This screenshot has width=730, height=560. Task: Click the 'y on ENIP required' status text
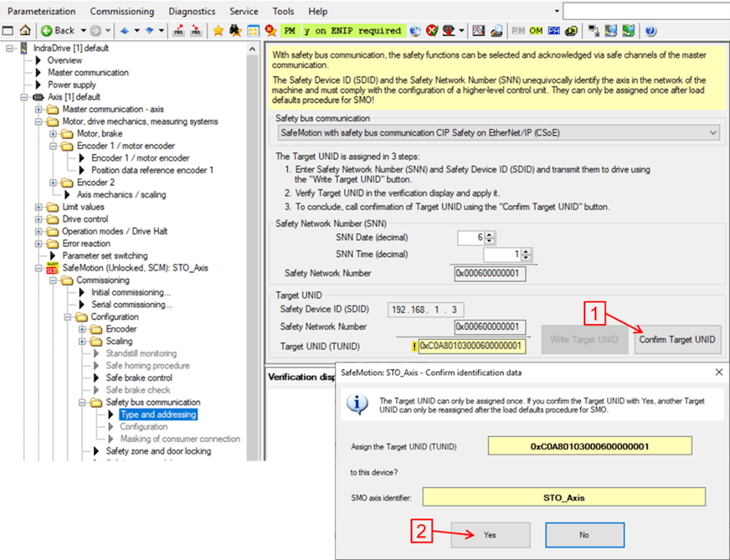point(352,31)
